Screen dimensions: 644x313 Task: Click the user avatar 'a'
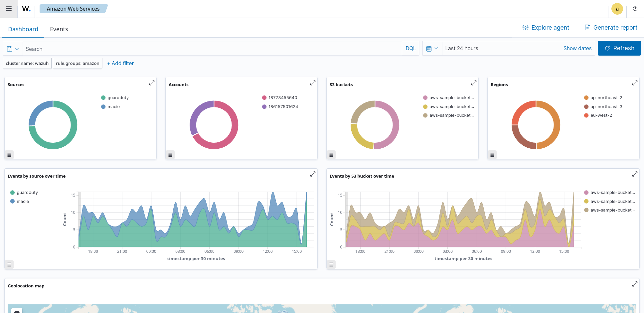pos(617,9)
